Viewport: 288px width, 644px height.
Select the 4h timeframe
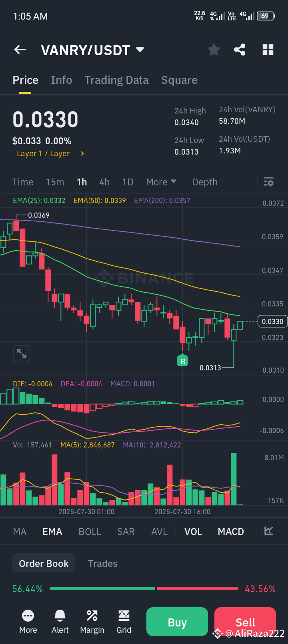[104, 182]
